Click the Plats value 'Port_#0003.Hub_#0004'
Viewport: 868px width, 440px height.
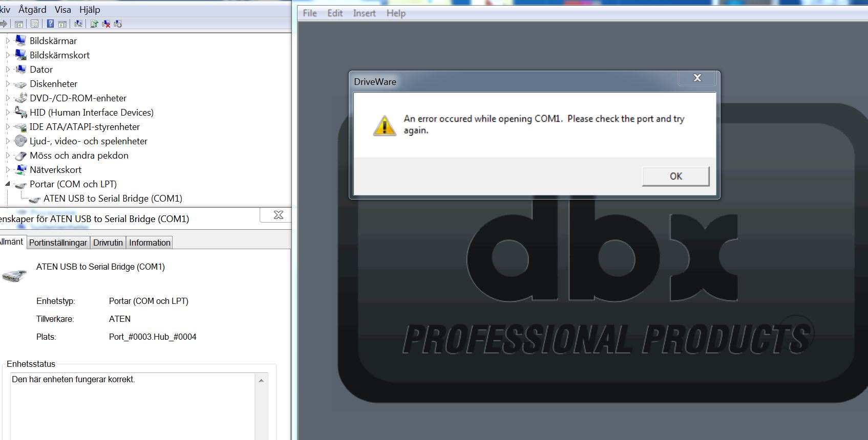pos(153,337)
